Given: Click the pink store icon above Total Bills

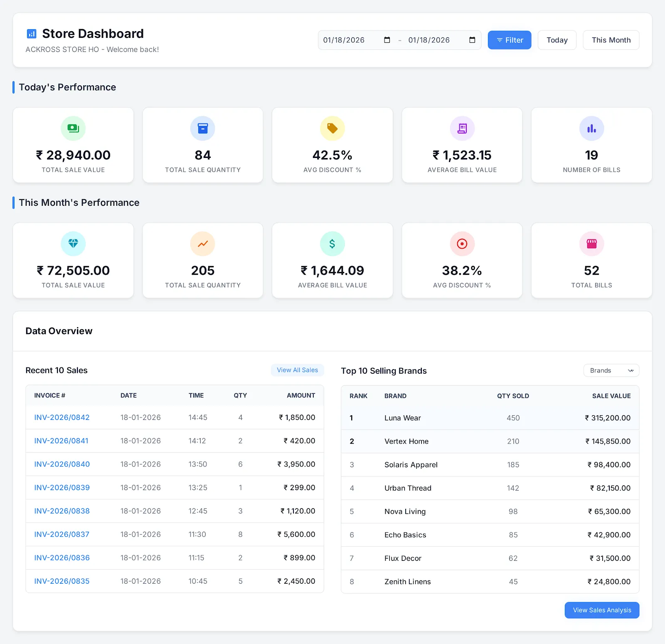Looking at the screenshot, I should coord(591,244).
